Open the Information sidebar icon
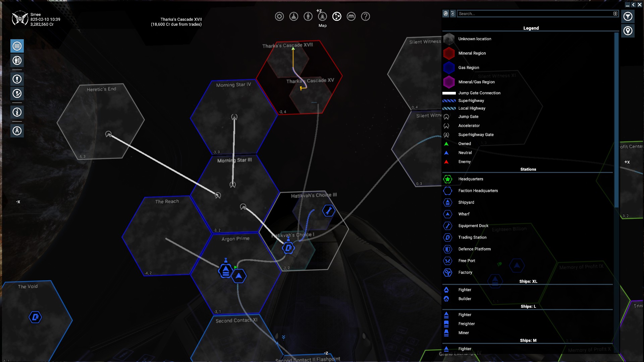This screenshot has height=362, width=644. point(17,112)
